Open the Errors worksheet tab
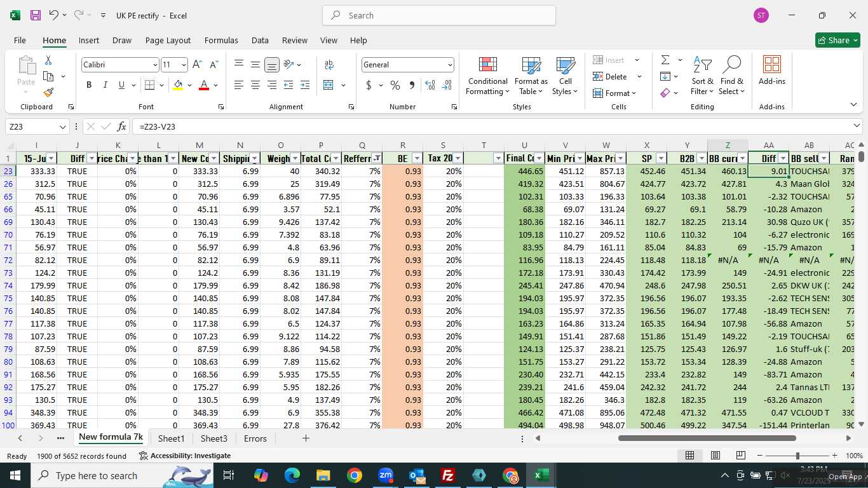The height and width of the screenshot is (488, 868). tap(255, 438)
